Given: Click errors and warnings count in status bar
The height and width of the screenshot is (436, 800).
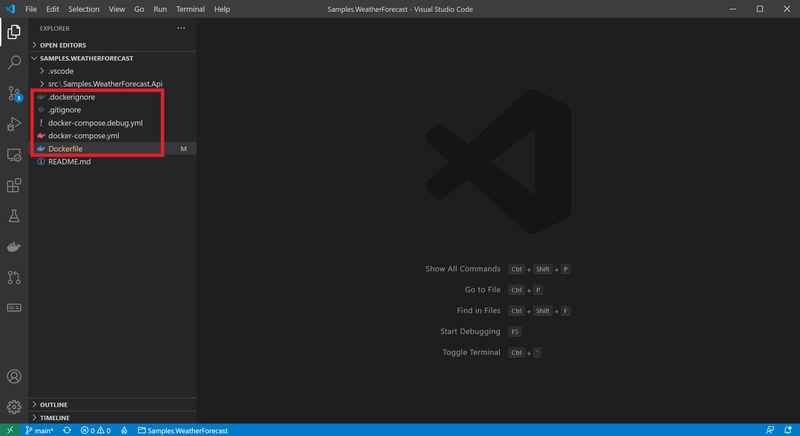Looking at the screenshot, I should coord(95,430).
